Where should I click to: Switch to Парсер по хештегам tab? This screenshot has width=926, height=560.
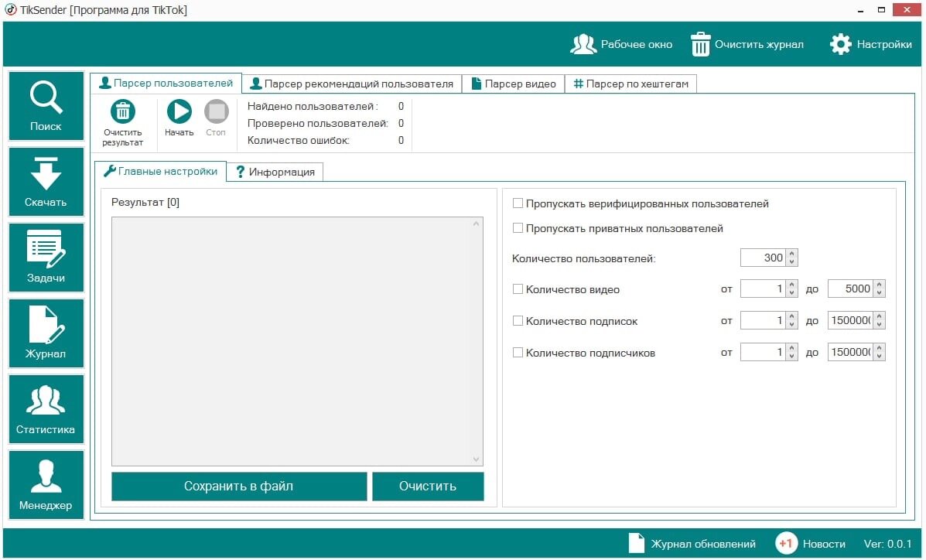tap(630, 84)
